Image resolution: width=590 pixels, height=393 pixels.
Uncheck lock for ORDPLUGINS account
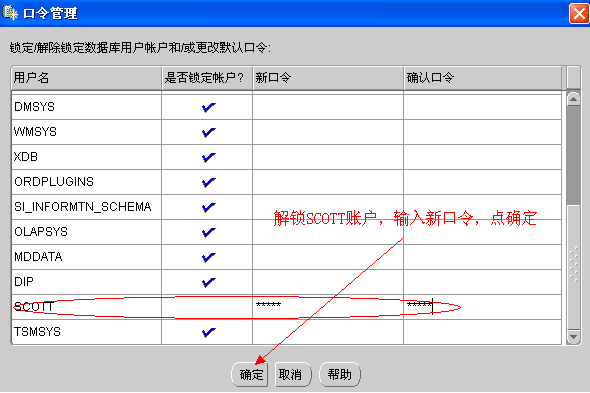click(x=208, y=182)
